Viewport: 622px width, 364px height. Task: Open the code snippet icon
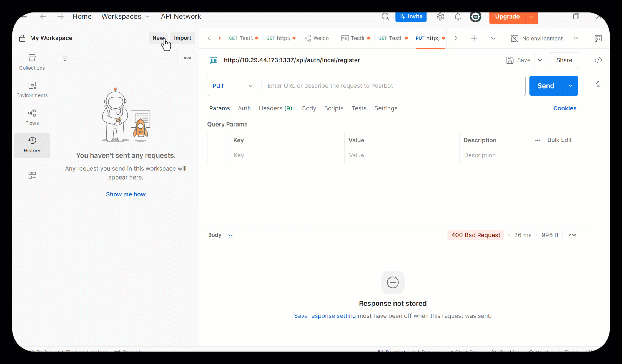598,60
